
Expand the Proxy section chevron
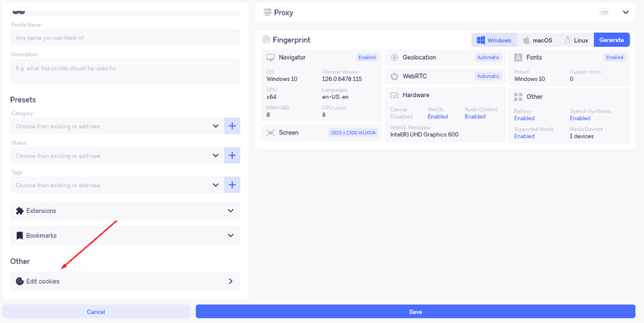point(626,12)
